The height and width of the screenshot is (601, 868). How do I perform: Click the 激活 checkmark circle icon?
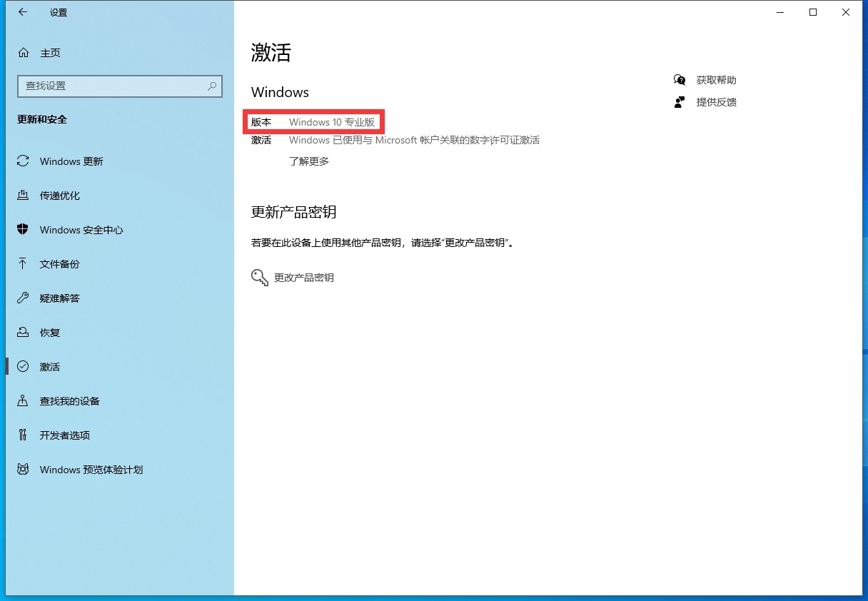tap(23, 367)
